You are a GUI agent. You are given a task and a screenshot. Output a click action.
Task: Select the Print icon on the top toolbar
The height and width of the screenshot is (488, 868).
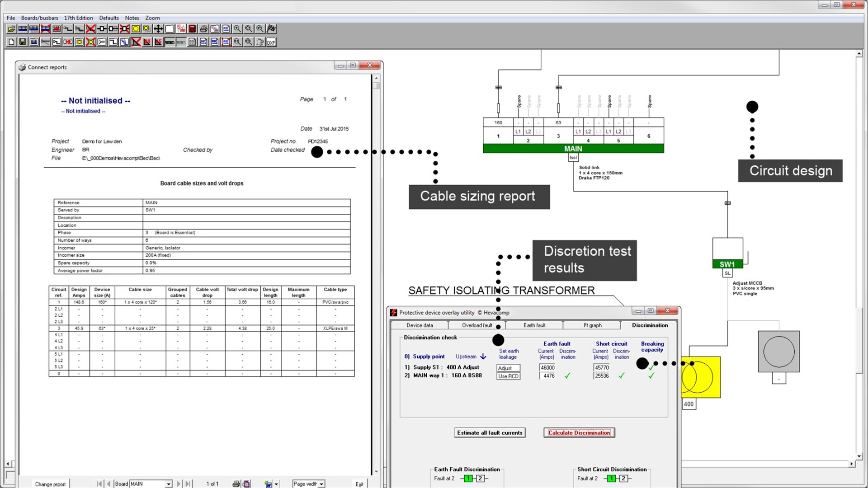(203, 28)
